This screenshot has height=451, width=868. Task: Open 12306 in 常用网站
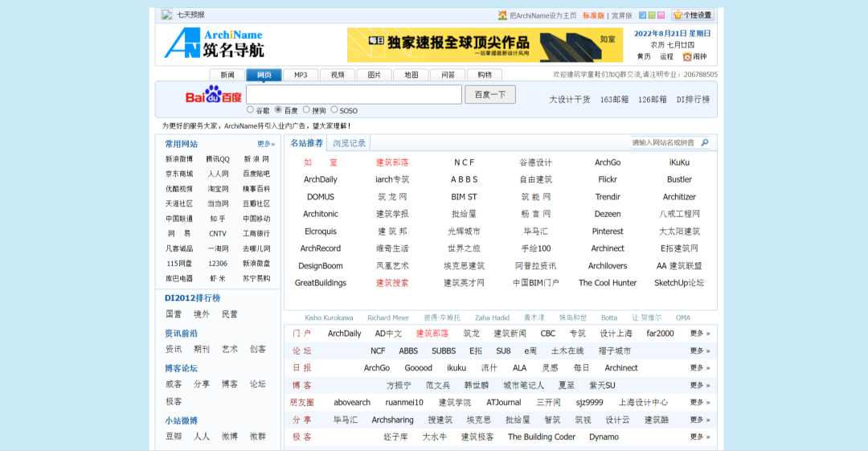[x=218, y=264]
